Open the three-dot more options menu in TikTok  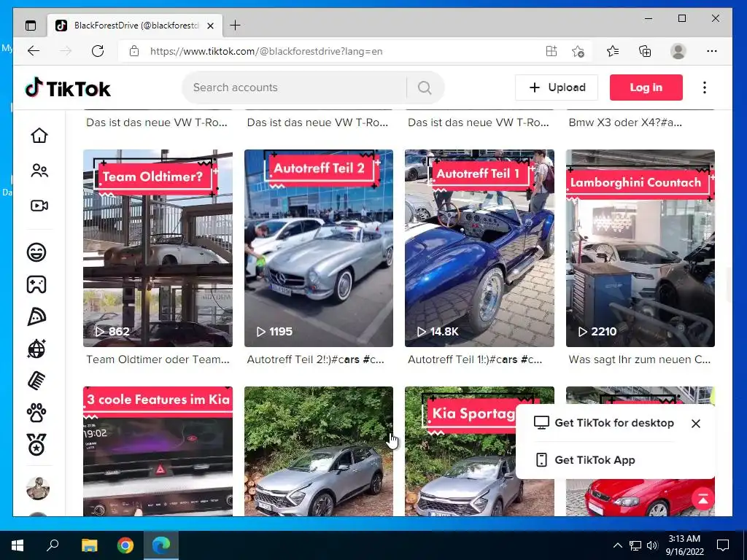(705, 87)
